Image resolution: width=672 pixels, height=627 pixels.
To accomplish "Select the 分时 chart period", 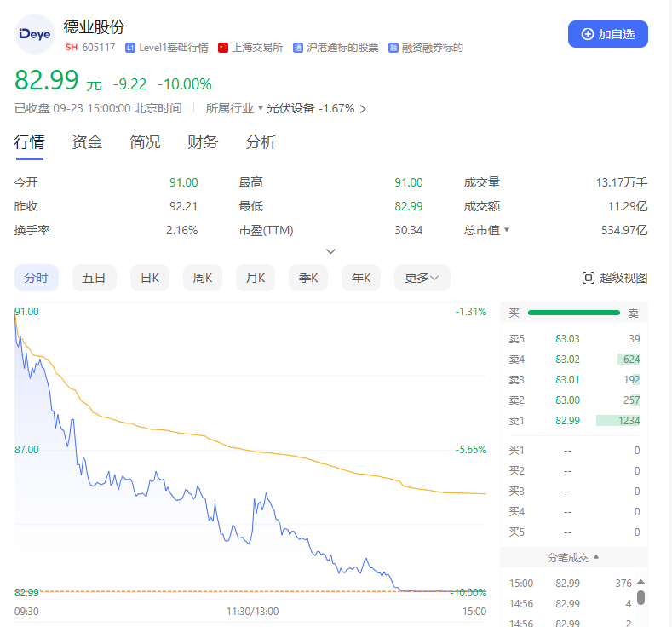I will click(37, 278).
